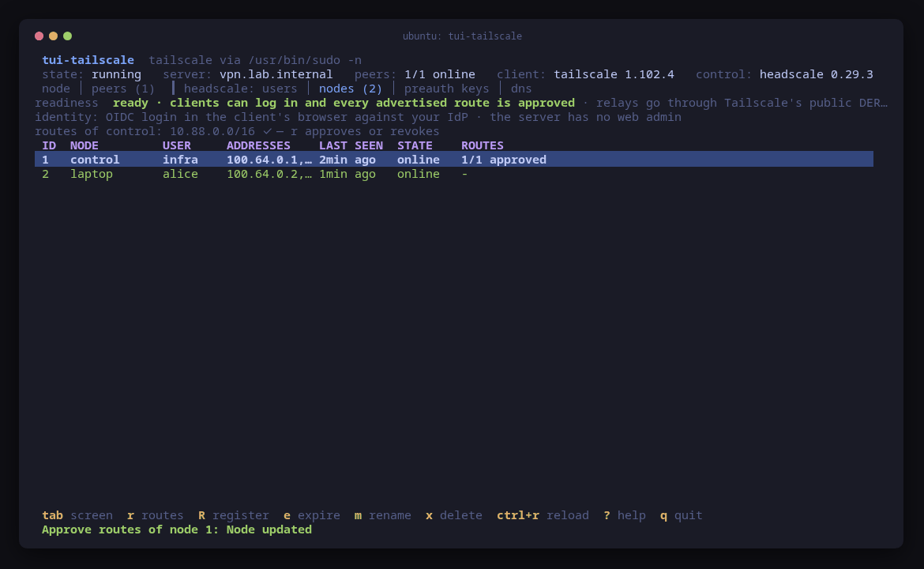Maximize the terminal with green button
The height and width of the screenshot is (569, 924).
click(68, 36)
